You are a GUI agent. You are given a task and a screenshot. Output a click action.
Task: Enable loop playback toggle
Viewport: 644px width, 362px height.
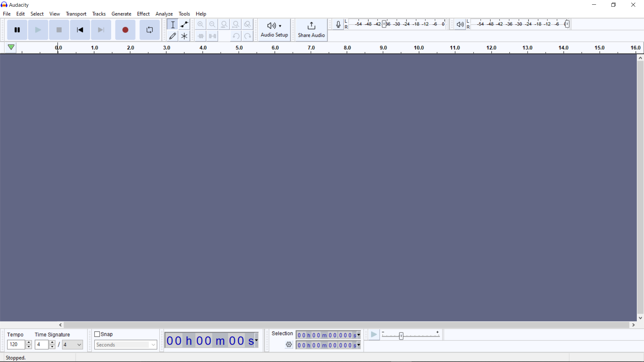(x=150, y=29)
